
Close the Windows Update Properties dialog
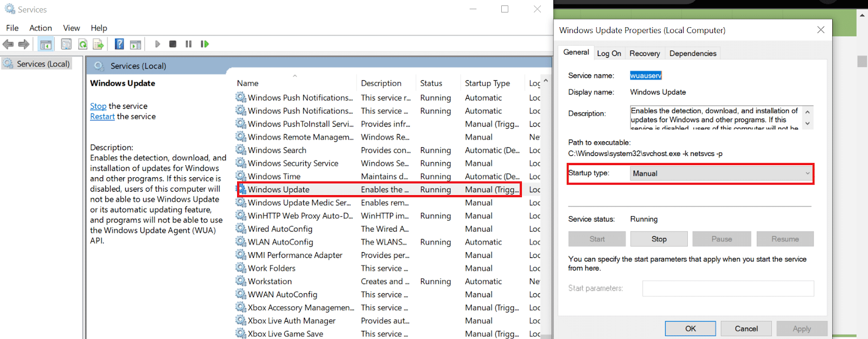pos(821,30)
